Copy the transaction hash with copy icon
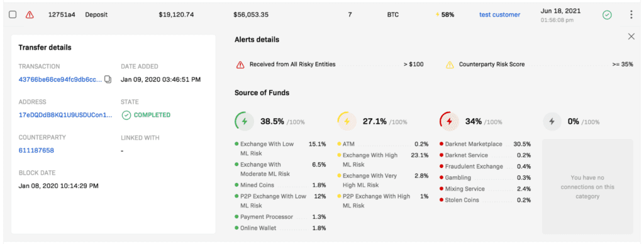Image resolution: width=644 pixels, height=244 pixels. (x=108, y=79)
